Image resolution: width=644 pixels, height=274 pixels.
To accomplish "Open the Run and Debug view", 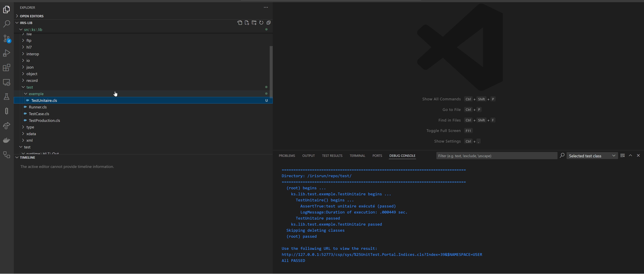I will point(6,53).
